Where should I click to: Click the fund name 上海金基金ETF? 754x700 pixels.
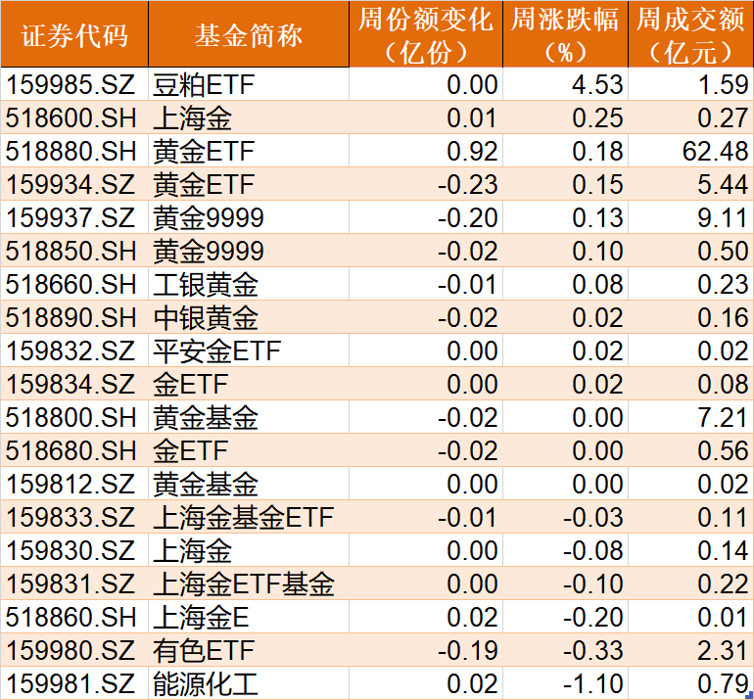[243, 517]
